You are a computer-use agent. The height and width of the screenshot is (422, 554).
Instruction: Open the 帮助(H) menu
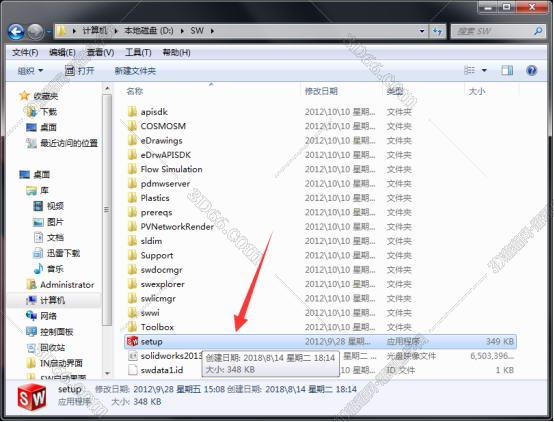[x=176, y=53]
